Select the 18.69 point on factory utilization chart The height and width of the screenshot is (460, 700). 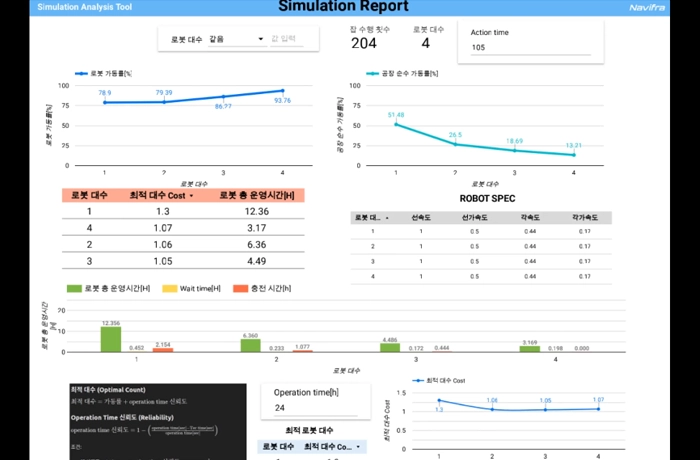click(x=514, y=151)
